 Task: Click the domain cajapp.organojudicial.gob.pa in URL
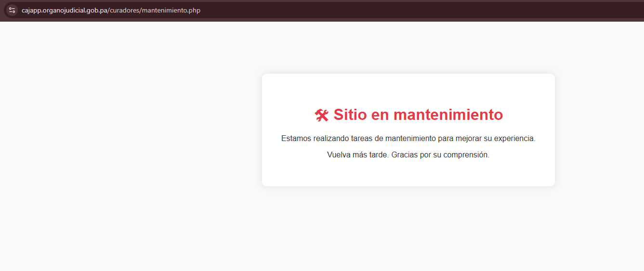tap(64, 11)
